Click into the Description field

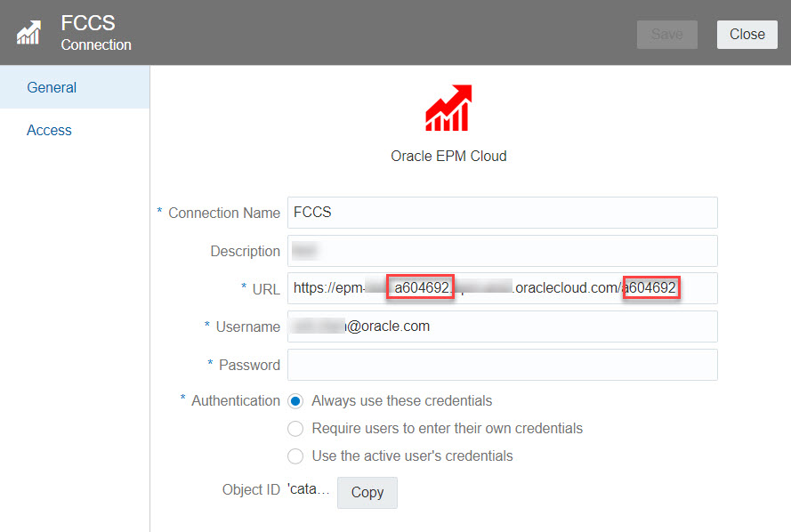coord(503,251)
